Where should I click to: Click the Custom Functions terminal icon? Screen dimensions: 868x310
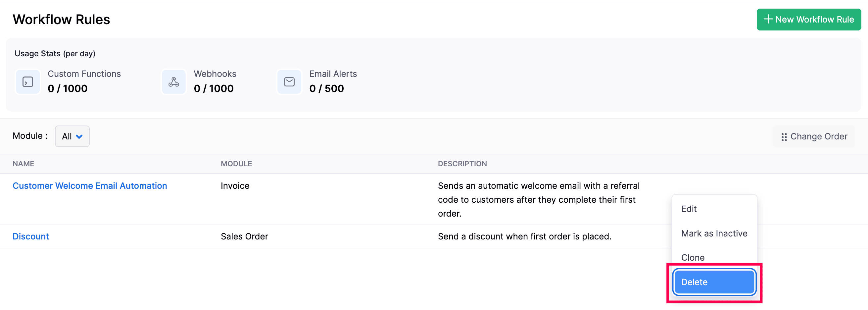click(27, 82)
